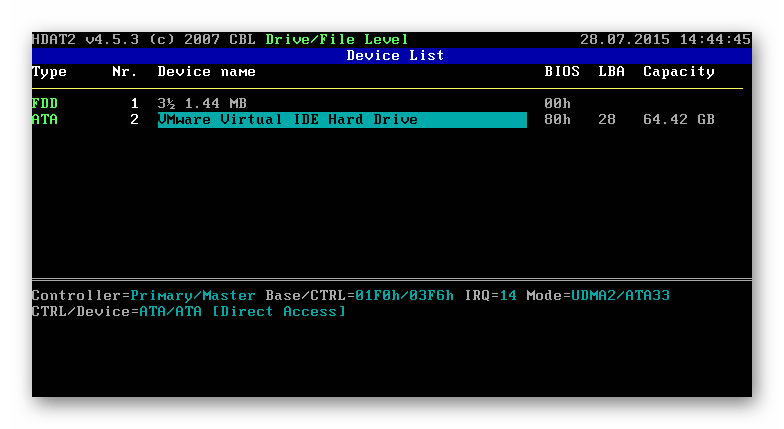784x429 pixels.
Task: Click the LBA column header
Action: [612, 72]
